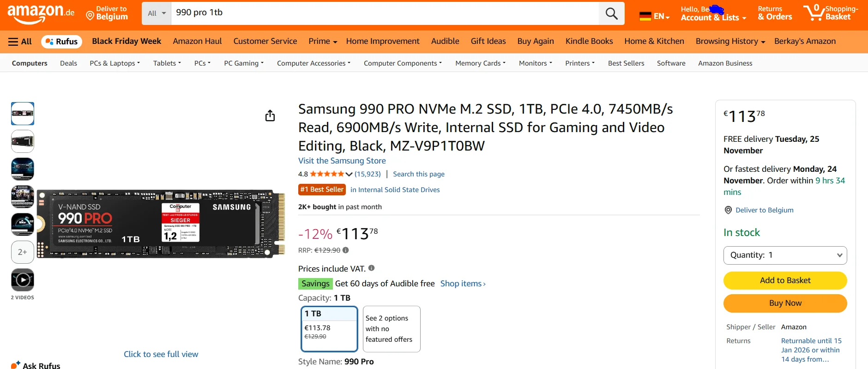Screen dimensions: 868x369
Task: Visit the Samsung Store link
Action: [x=342, y=161]
